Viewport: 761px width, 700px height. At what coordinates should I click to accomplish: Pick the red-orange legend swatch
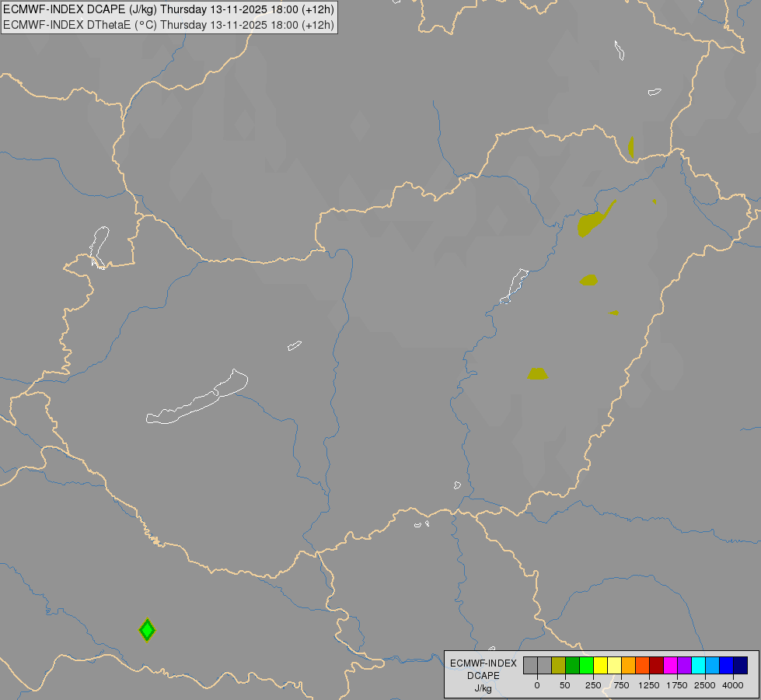pos(643,665)
